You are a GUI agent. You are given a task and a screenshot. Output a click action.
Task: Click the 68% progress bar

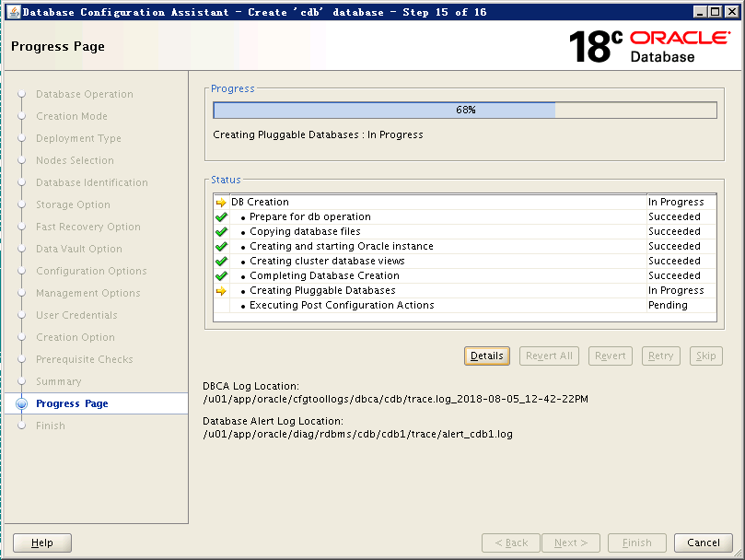[465, 110]
